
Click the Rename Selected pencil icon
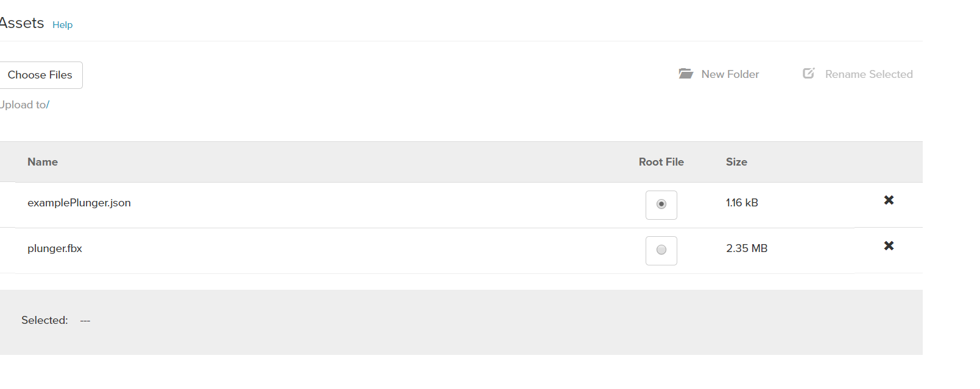click(809, 73)
